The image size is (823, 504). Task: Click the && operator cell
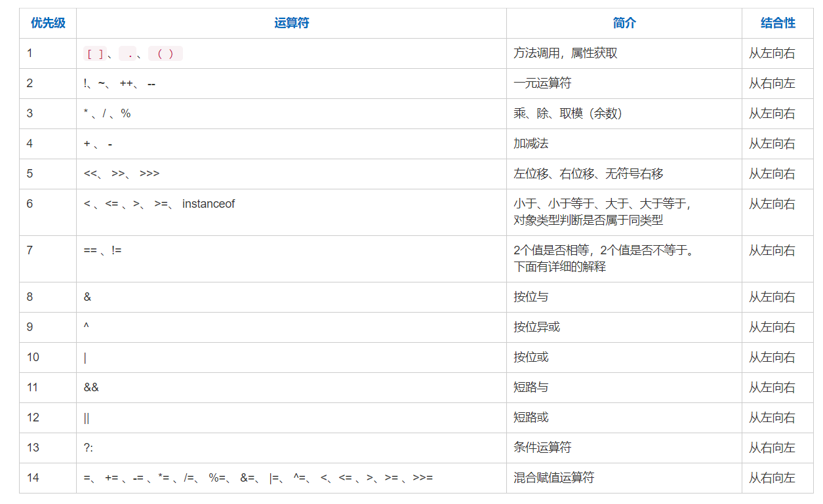(291, 388)
